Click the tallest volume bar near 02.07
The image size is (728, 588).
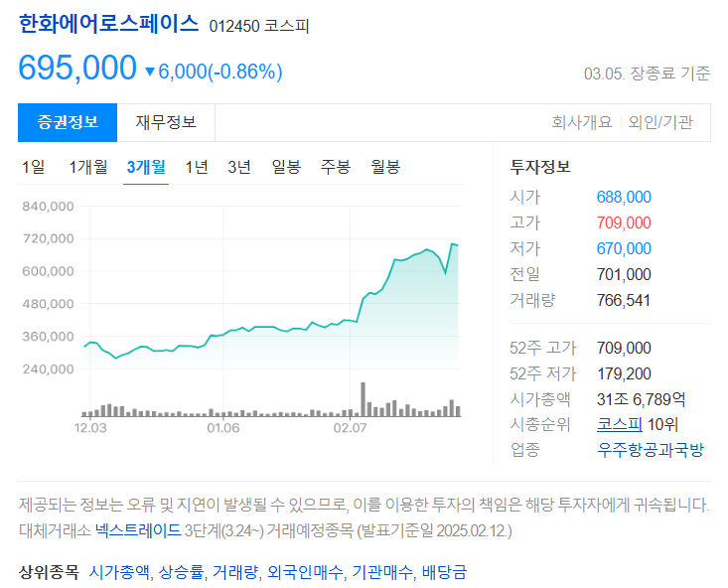[364, 399]
